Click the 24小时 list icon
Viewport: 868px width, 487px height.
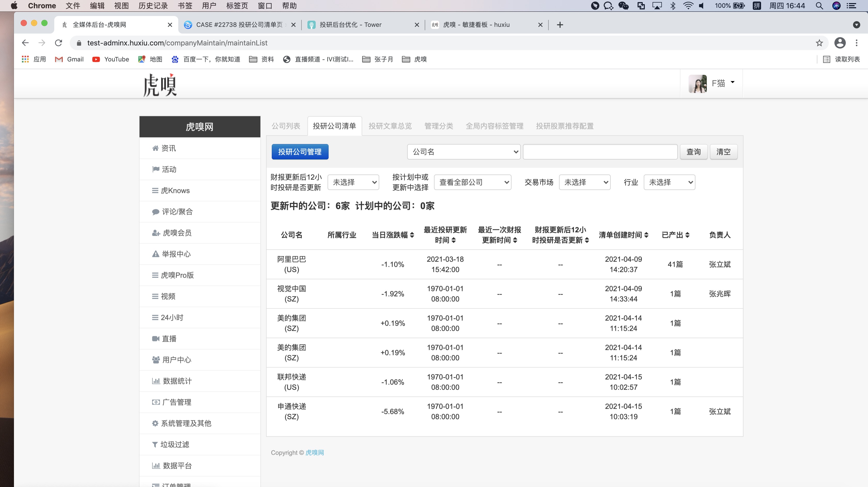(x=155, y=318)
